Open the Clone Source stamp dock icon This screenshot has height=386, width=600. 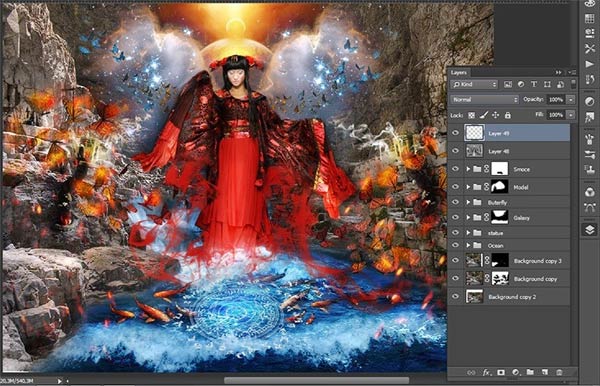pyautogui.click(x=590, y=170)
